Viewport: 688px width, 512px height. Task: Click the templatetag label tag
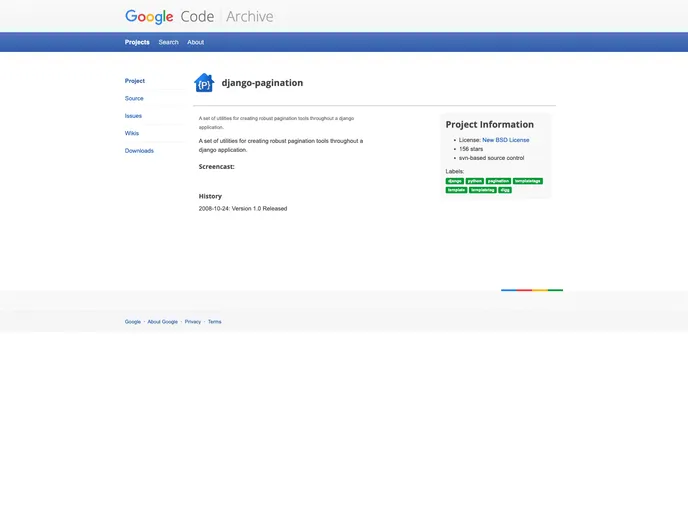(483, 190)
